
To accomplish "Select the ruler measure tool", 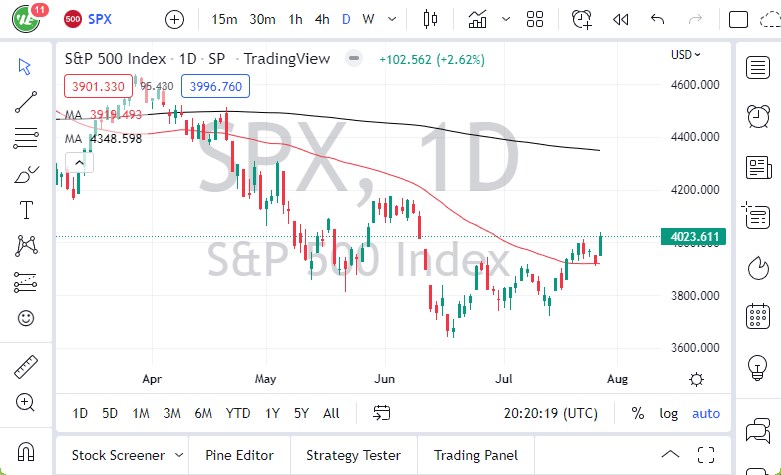I will click(27, 367).
